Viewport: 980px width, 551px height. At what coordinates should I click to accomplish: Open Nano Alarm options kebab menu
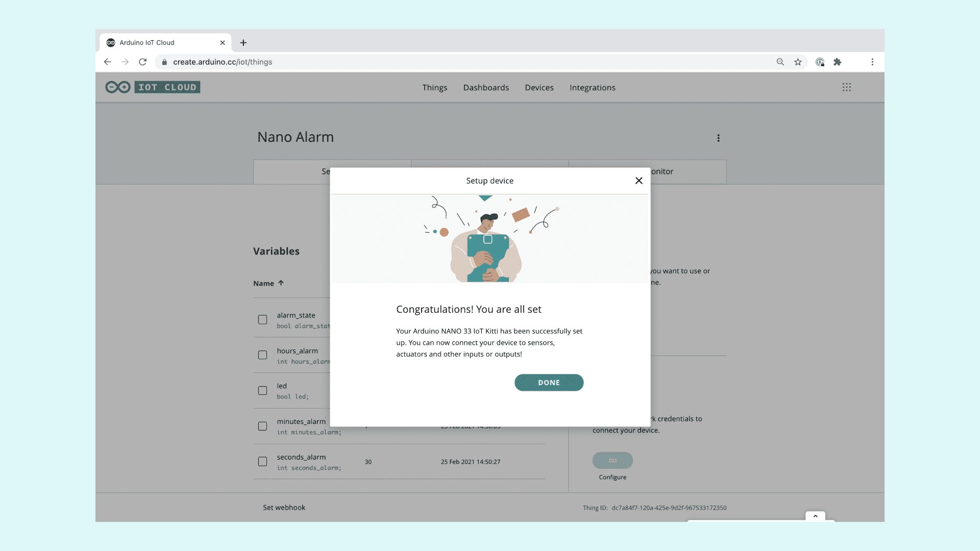coord(718,138)
